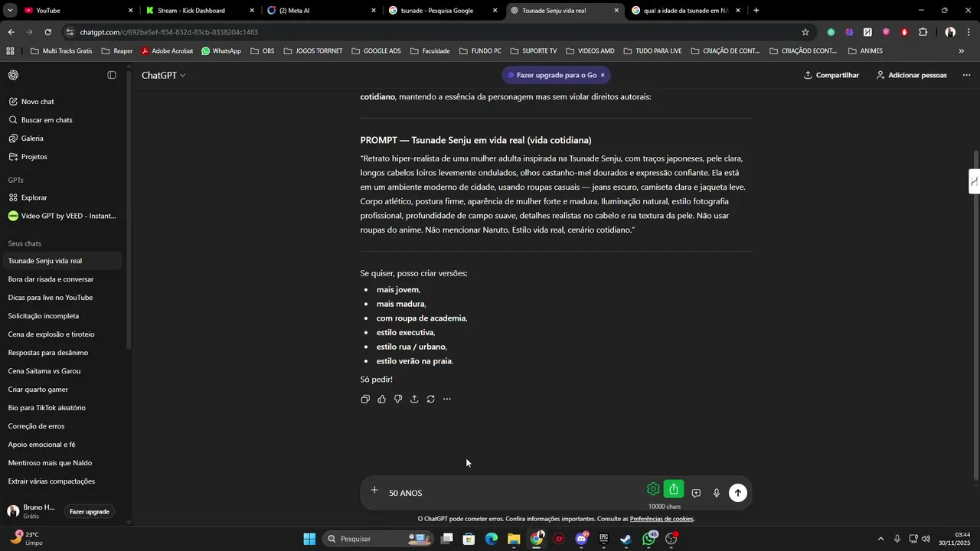The height and width of the screenshot is (551, 980).
Task: Click the ChatGPT logo in the sidebar
Action: (x=14, y=75)
